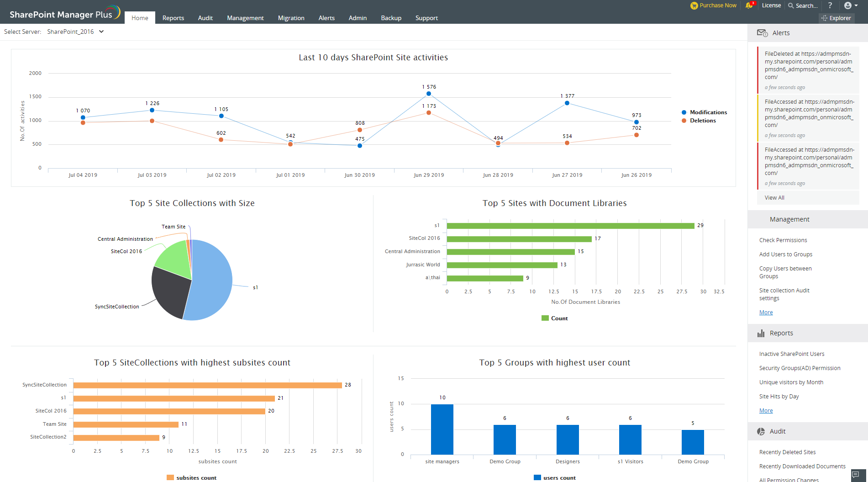Click the Audit pie icon in sidebar
The width and height of the screenshot is (868, 482).
[x=761, y=431]
